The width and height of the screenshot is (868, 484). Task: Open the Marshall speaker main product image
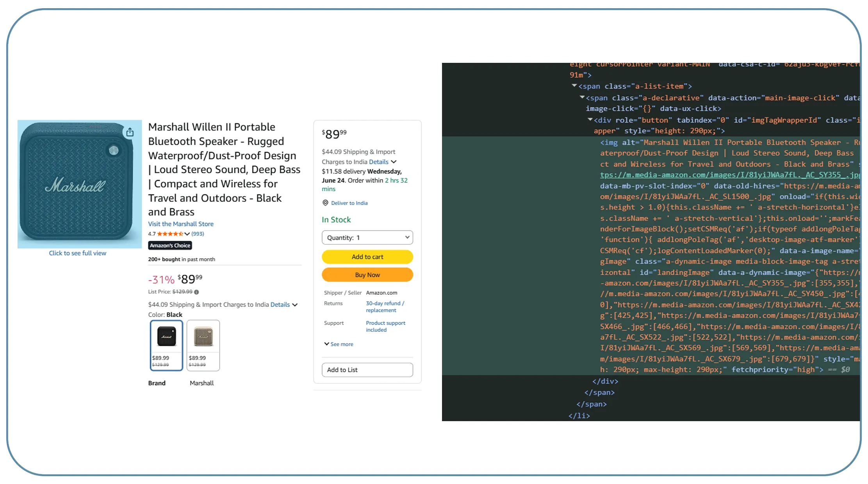coord(80,184)
